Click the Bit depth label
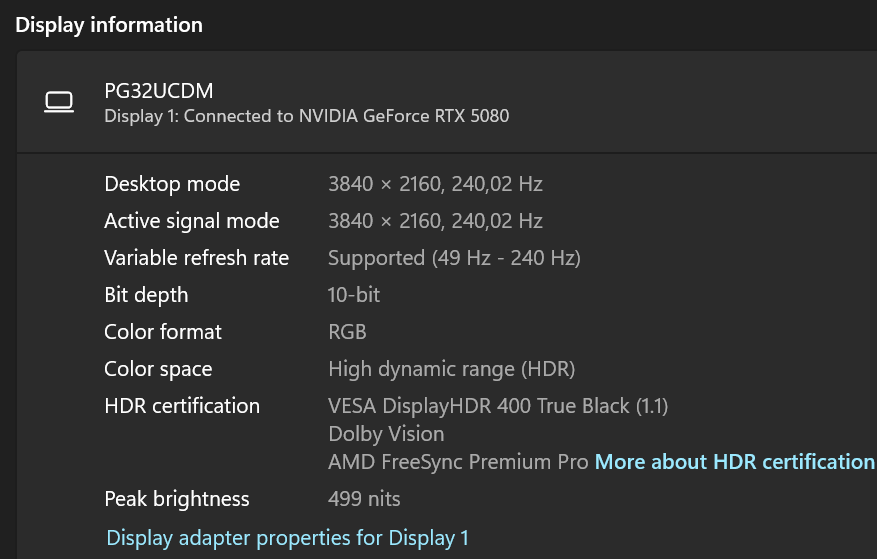This screenshot has height=559, width=877. [146, 295]
